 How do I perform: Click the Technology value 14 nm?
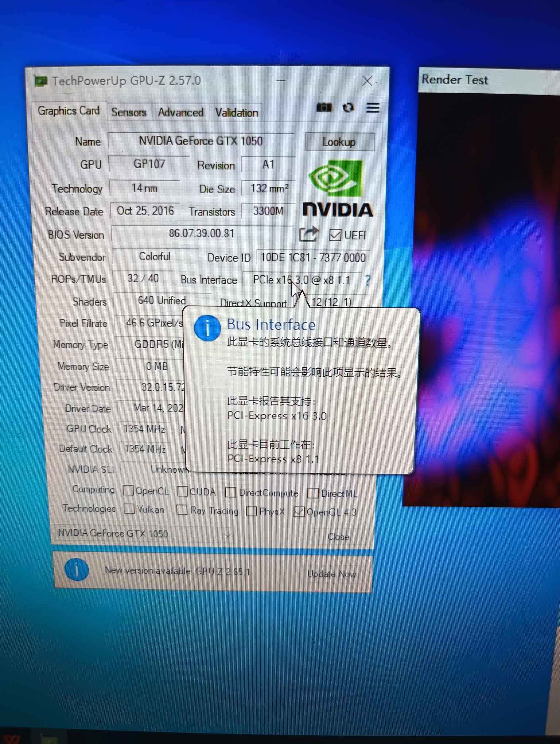click(x=145, y=188)
